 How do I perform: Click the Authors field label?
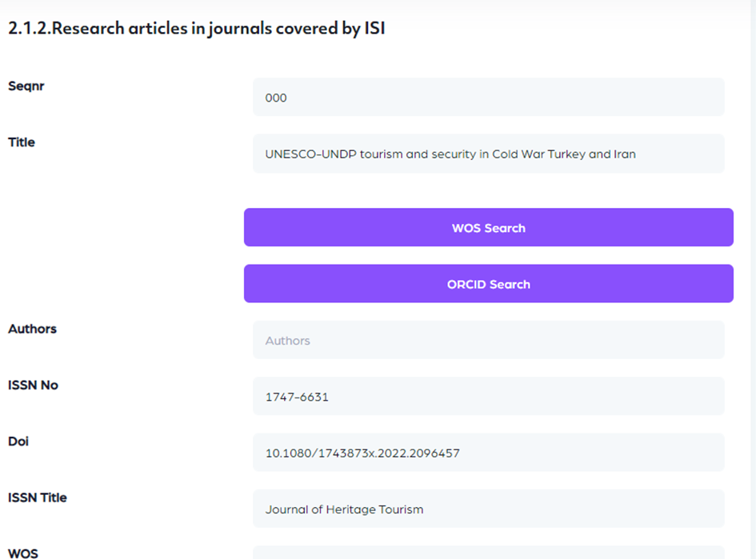(32, 329)
